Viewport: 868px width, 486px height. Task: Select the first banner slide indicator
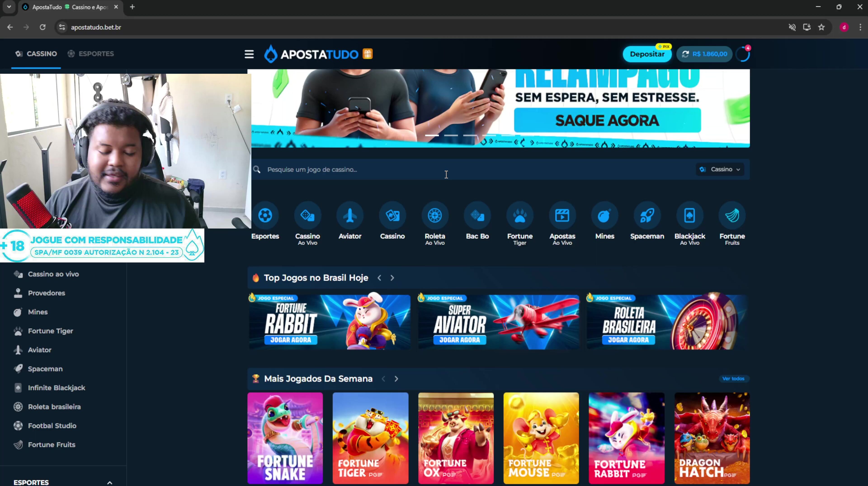click(432, 135)
